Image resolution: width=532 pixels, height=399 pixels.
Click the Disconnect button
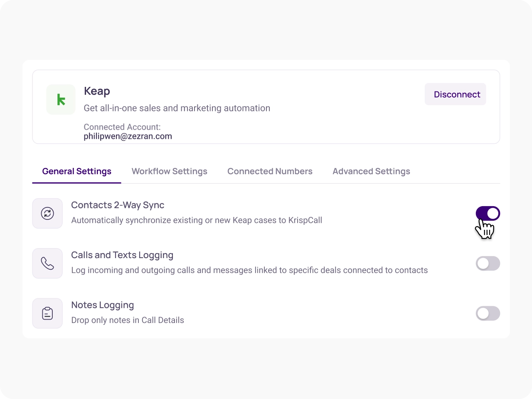tap(456, 94)
